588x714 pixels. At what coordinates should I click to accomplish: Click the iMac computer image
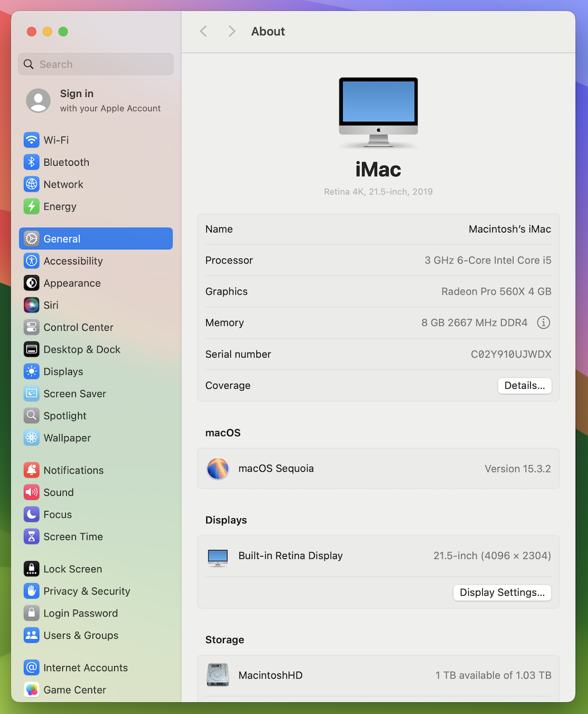378,113
